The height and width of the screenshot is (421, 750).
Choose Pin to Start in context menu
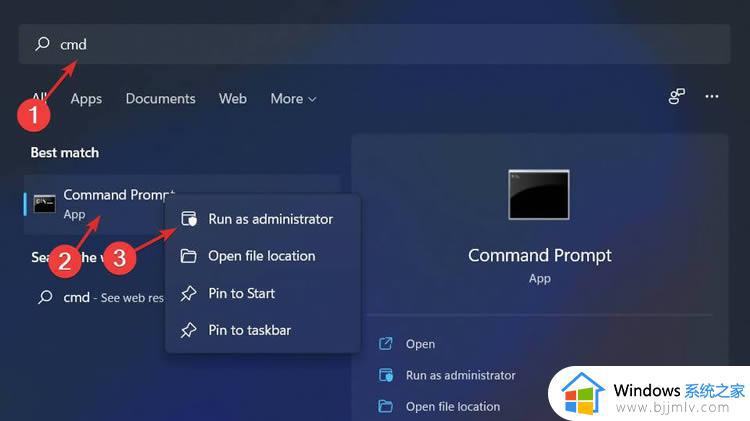pyautogui.click(x=263, y=293)
